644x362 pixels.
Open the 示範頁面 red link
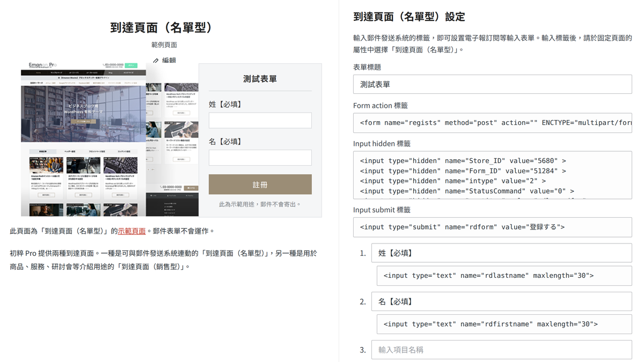coord(131,231)
